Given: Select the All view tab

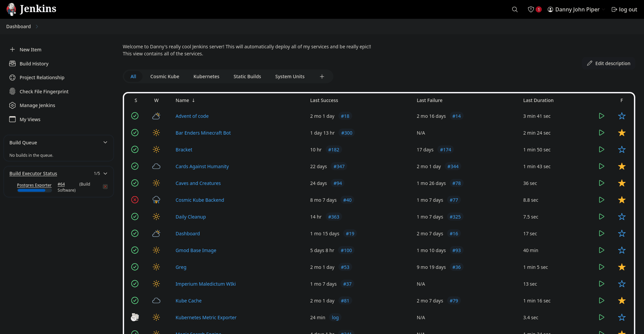Looking at the screenshot, I should [x=133, y=77].
